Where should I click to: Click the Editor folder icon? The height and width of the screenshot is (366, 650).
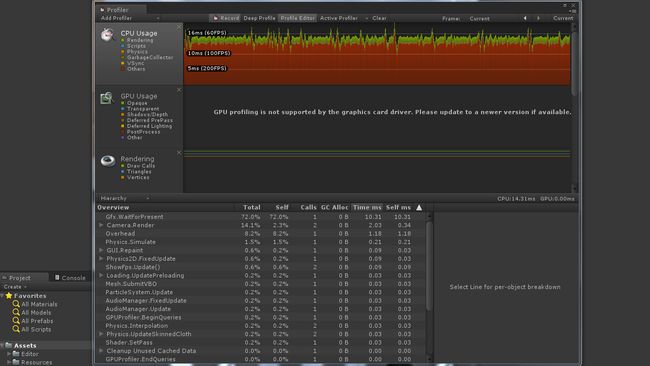click(16, 354)
